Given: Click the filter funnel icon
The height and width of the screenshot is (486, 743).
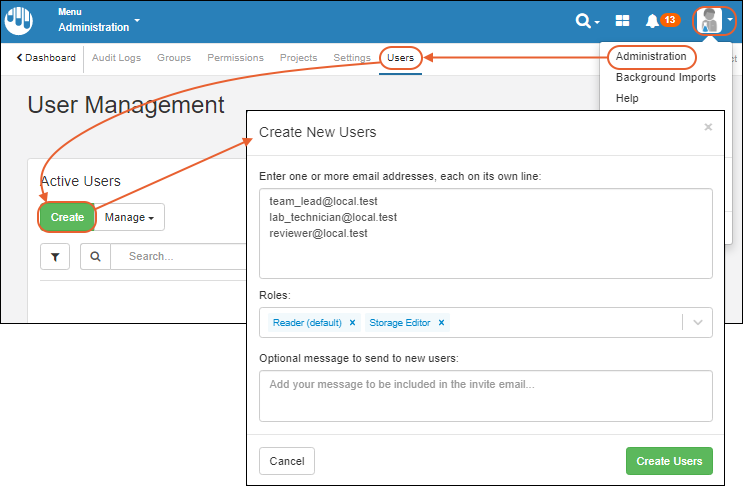Looking at the screenshot, I should pos(55,257).
